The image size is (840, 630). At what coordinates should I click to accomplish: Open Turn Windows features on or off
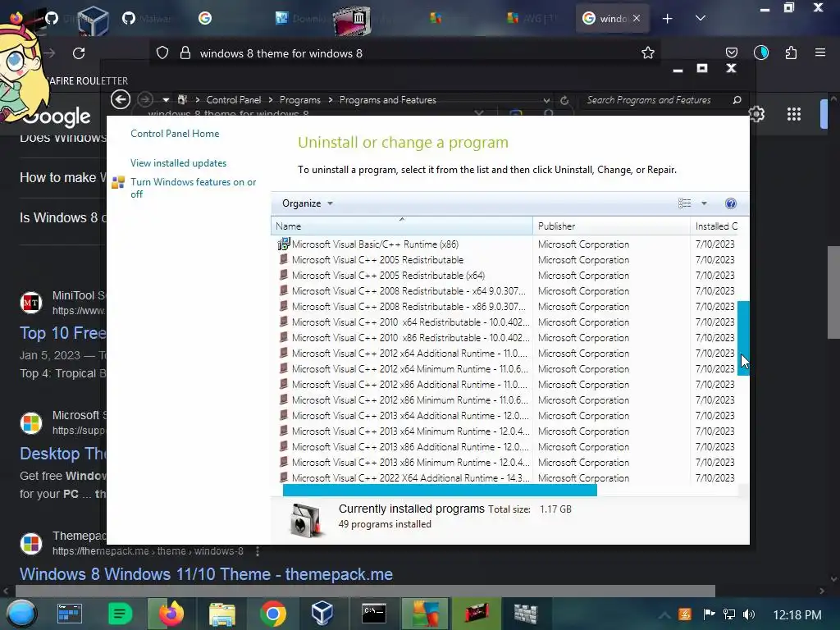tap(193, 188)
